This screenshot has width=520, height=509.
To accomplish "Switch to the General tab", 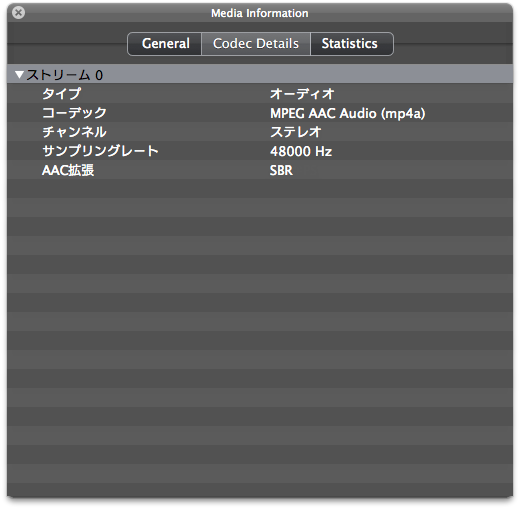I will point(165,44).
